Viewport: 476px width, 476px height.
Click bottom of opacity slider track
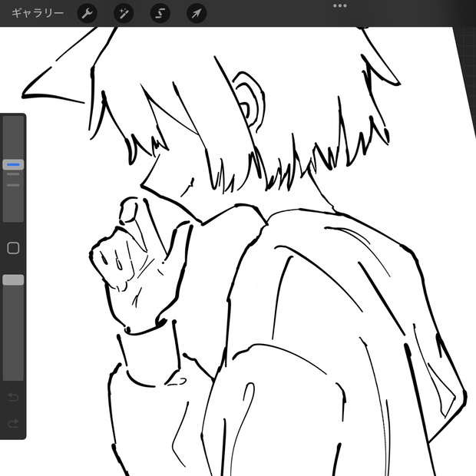(x=13, y=372)
